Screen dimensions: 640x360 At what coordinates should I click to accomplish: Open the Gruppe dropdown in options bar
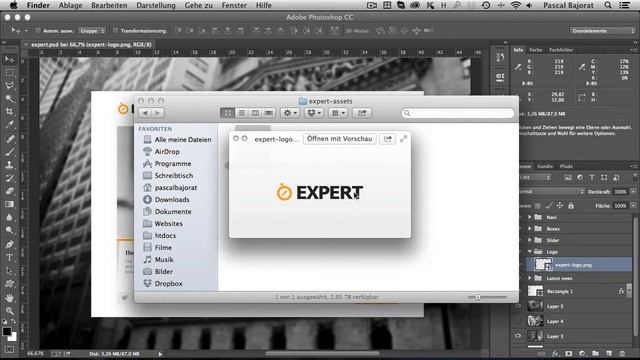pyautogui.click(x=92, y=31)
